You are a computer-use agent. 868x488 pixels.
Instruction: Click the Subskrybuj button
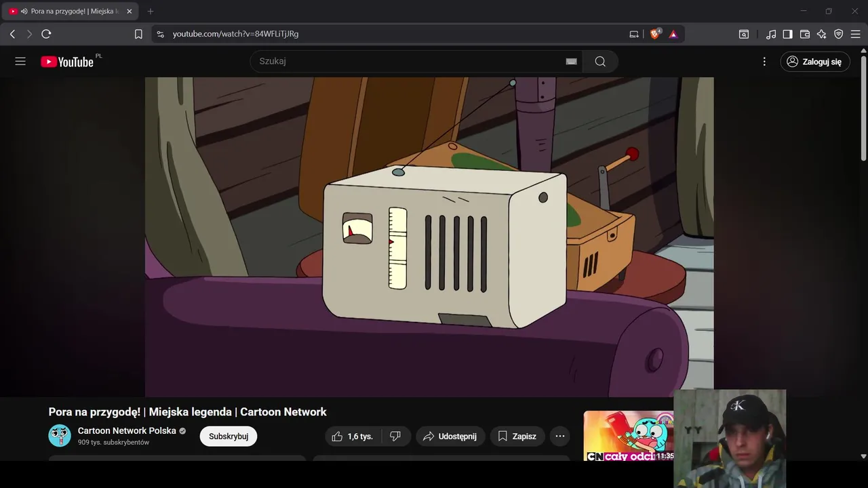pyautogui.click(x=229, y=436)
